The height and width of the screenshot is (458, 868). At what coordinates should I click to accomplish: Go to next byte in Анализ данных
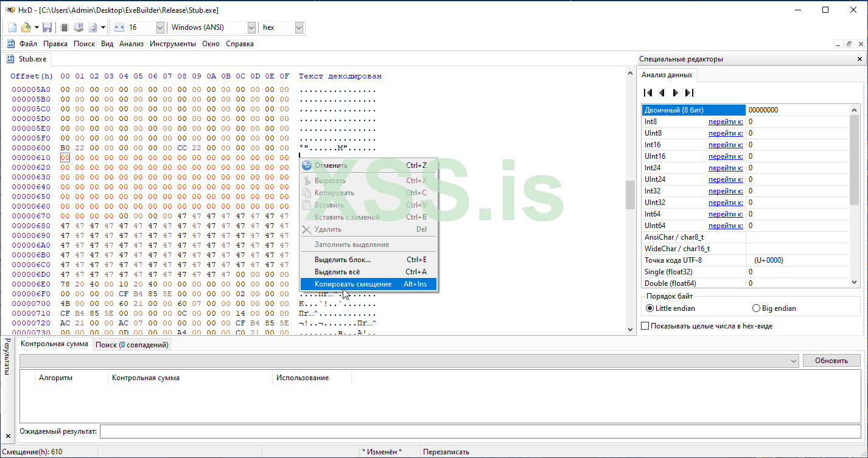[x=675, y=93]
